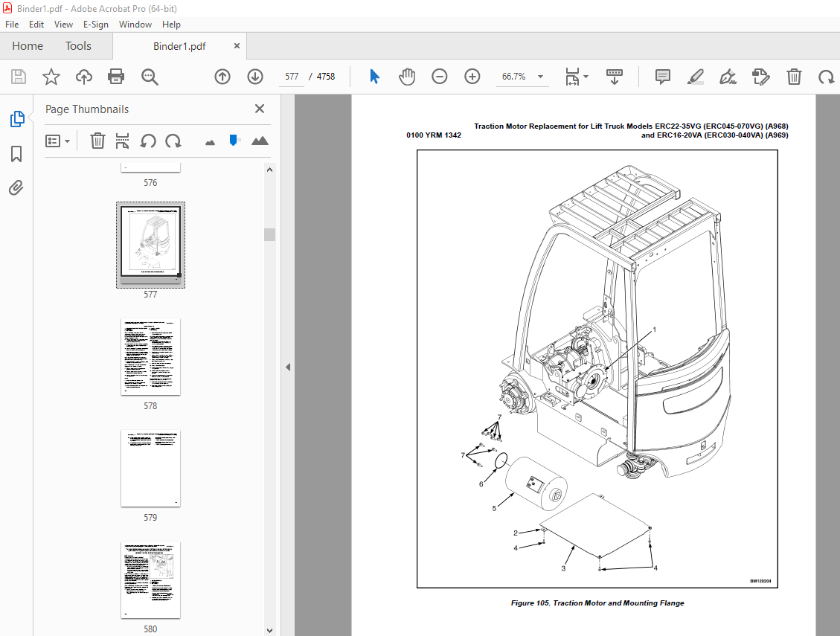Close the Binder1.pdf tab

(x=237, y=46)
